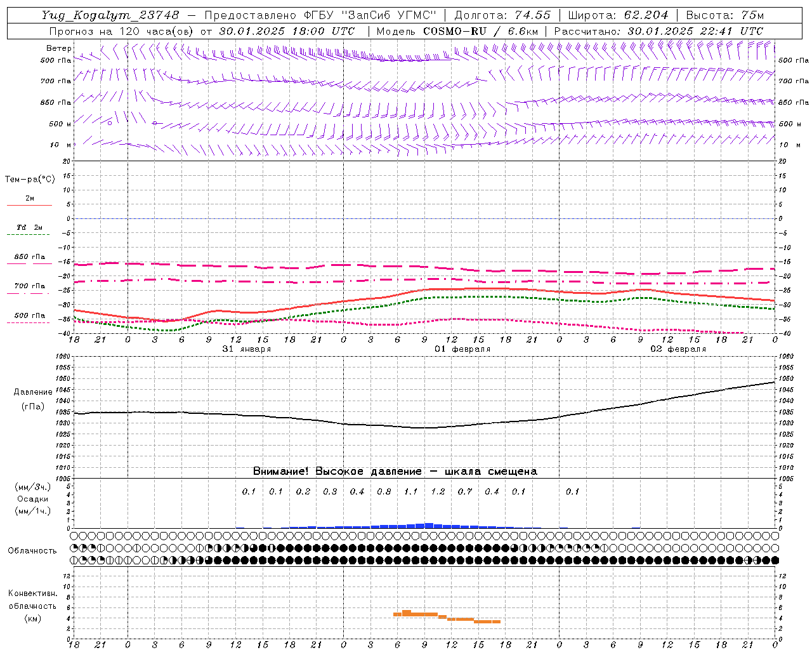This screenshot has width=812, height=650.
Task: Click the Td 2м dew point legend label
Action: [30, 227]
